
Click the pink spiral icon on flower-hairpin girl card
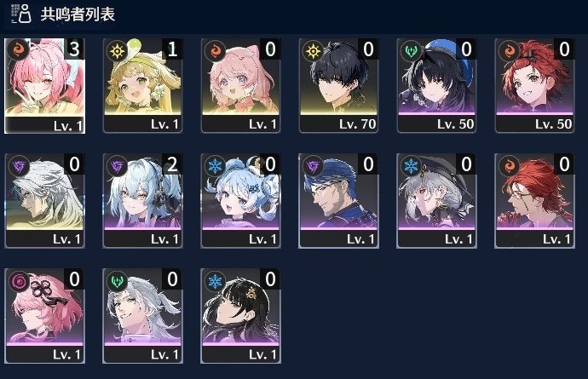(x=19, y=281)
